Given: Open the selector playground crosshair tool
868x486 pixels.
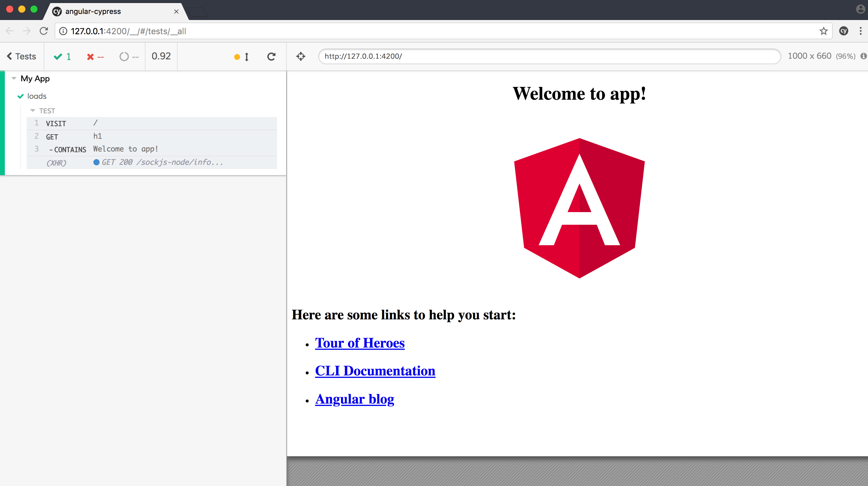Looking at the screenshot, I should click(x=301, y=56).
